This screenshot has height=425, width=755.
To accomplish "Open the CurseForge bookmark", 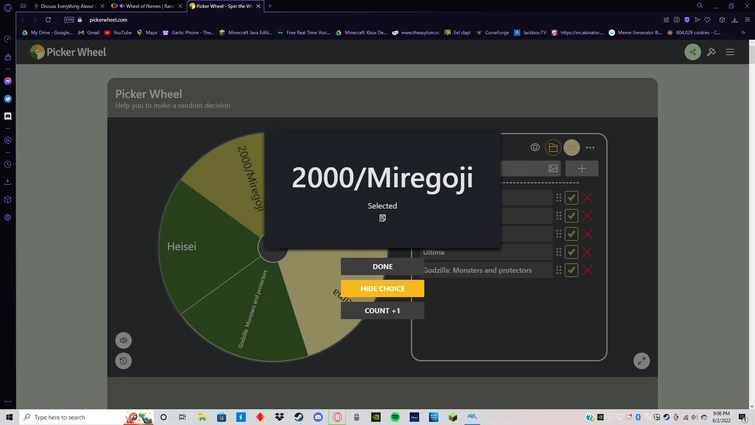I will pos(493,33).
